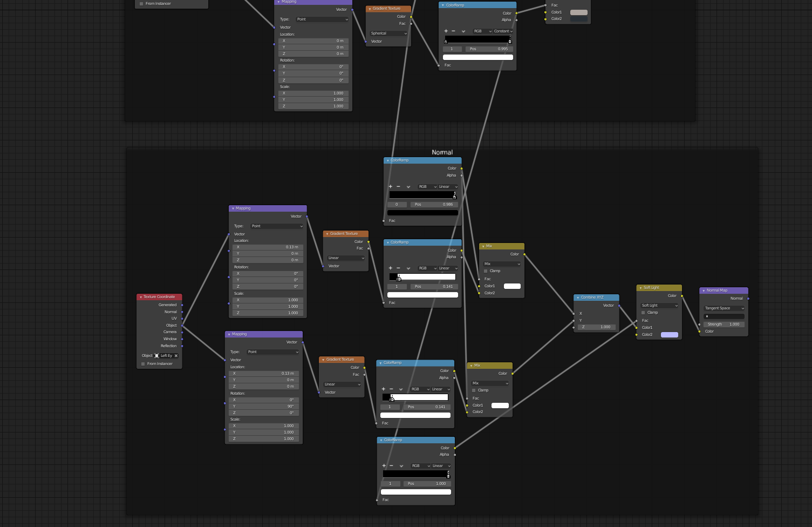This screenshot has width=812, height=527.
Task: Open Linear interpolation dropdown in Pos 1.000 ColorRamp
Action: (x=441, y=465)
